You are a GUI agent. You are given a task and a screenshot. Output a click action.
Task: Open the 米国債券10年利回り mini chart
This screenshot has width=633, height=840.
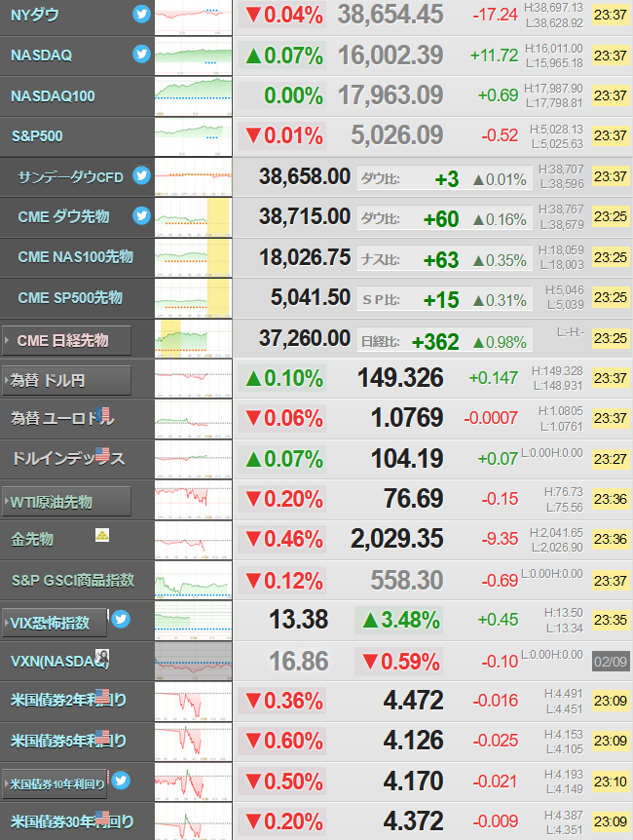pyautogui.click(x=194, y=783)
